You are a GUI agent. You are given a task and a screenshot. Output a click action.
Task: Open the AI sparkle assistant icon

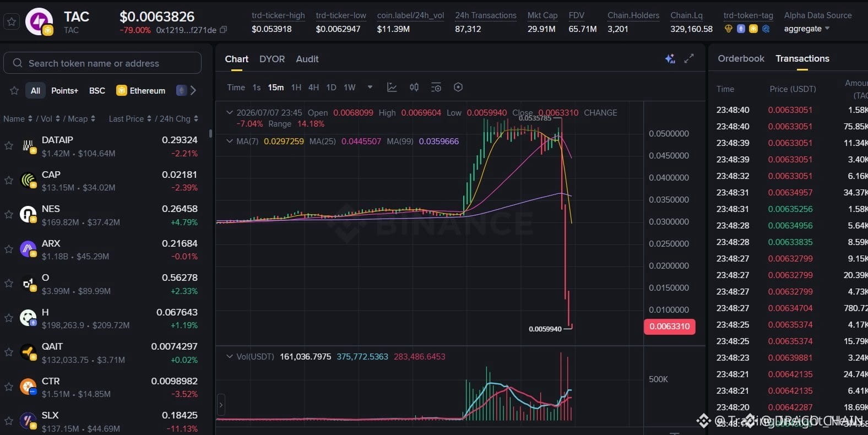click(670, 58)
